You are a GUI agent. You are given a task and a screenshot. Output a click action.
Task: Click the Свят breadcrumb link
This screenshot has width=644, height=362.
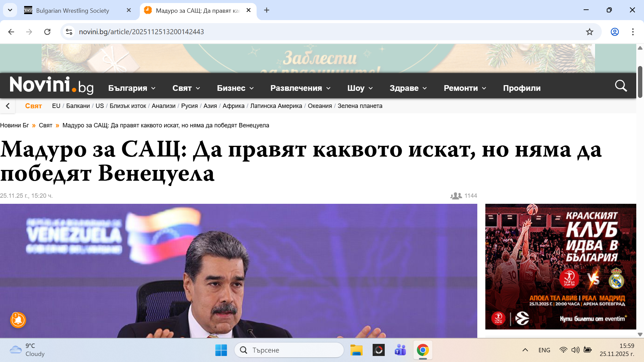pos(45,125)
